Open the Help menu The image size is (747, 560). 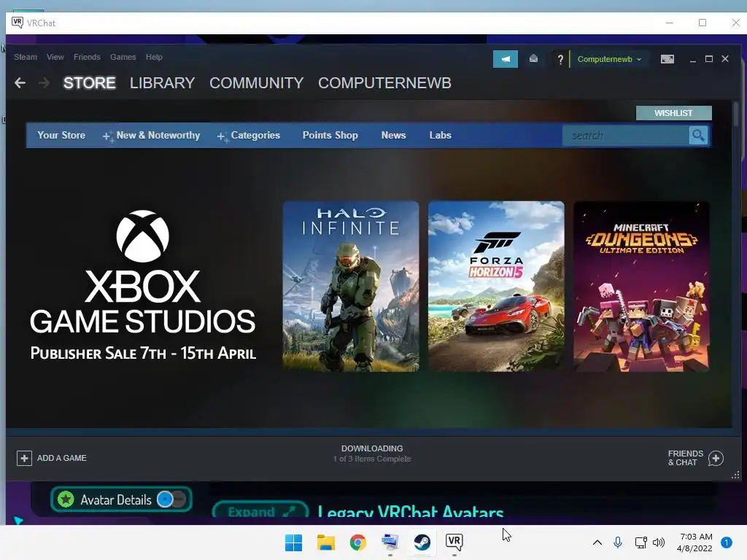[154, 57]
